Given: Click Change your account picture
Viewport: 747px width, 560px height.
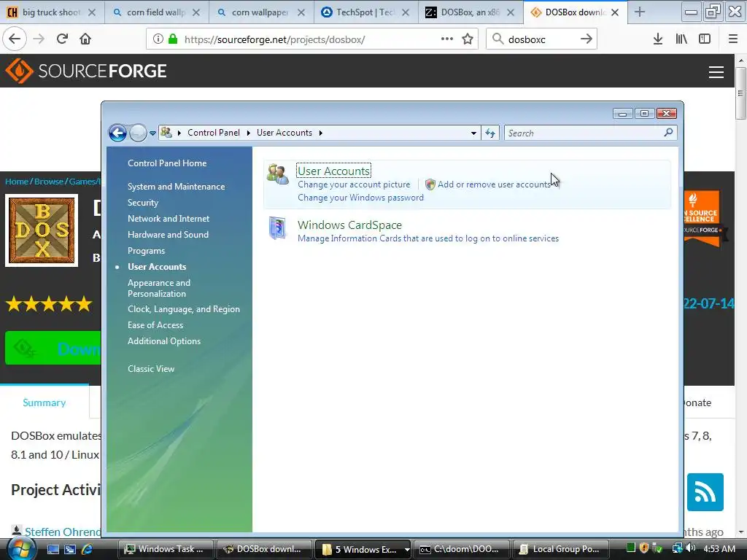Looking at the screenshot, I should 354,184.
